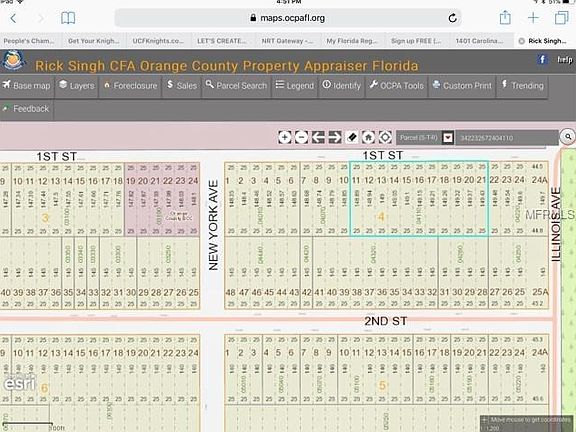Go to previous map extent arrow

[x=318, y=137]
